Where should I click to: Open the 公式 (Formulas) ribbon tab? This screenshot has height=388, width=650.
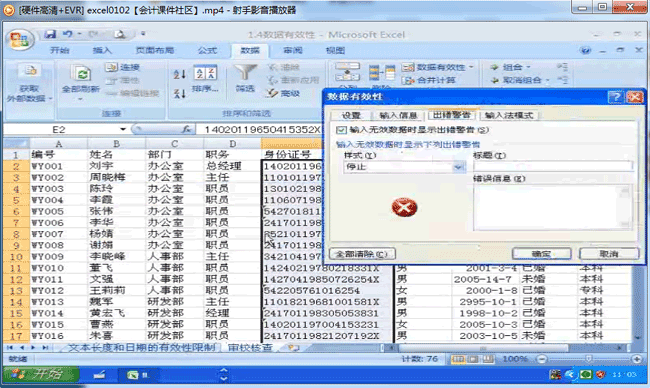(207, 51)
